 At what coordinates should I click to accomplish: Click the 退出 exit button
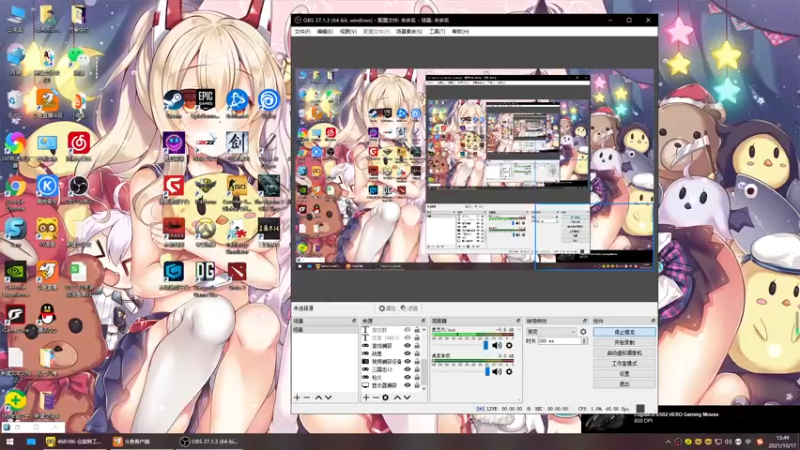624,384
